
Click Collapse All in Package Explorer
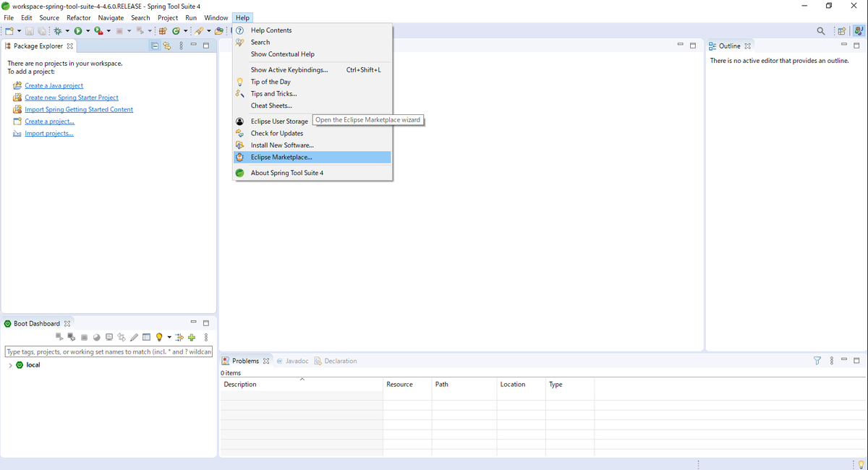(155, 46)
